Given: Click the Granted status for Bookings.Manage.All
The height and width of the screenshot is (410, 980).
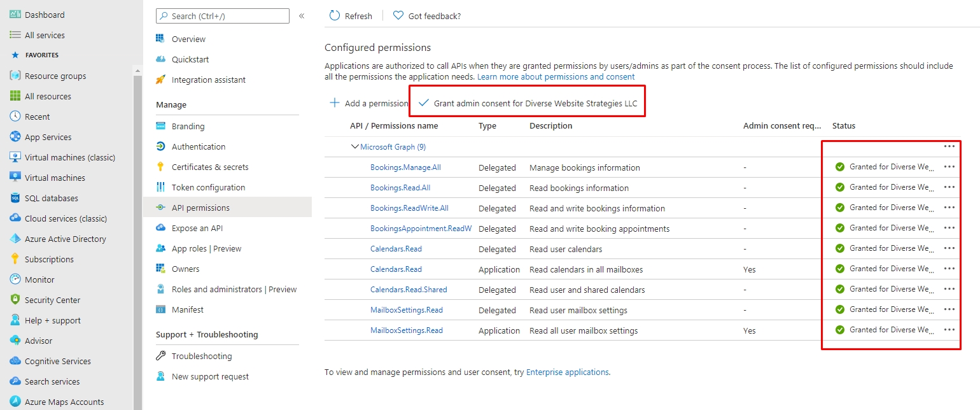Looking at the screenshot, I should pos(885,167).
